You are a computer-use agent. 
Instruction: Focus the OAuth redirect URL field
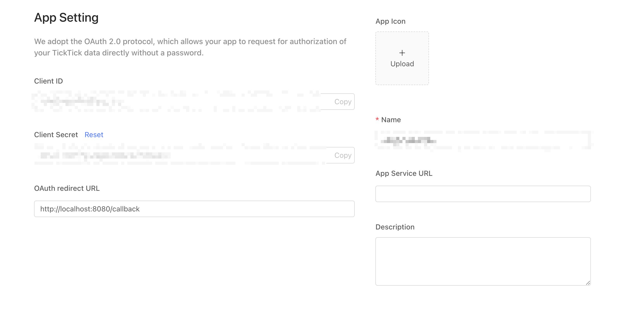click(194, 209)
